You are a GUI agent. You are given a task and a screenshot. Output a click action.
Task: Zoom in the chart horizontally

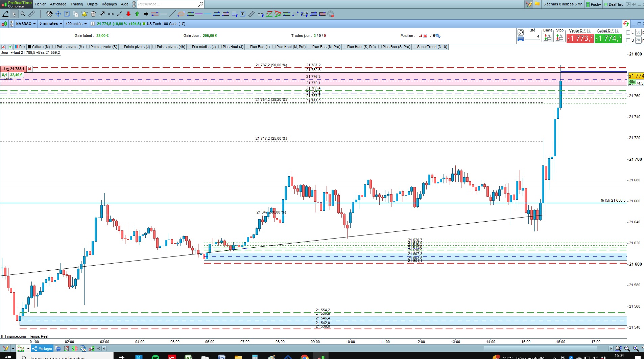point(636,349)
